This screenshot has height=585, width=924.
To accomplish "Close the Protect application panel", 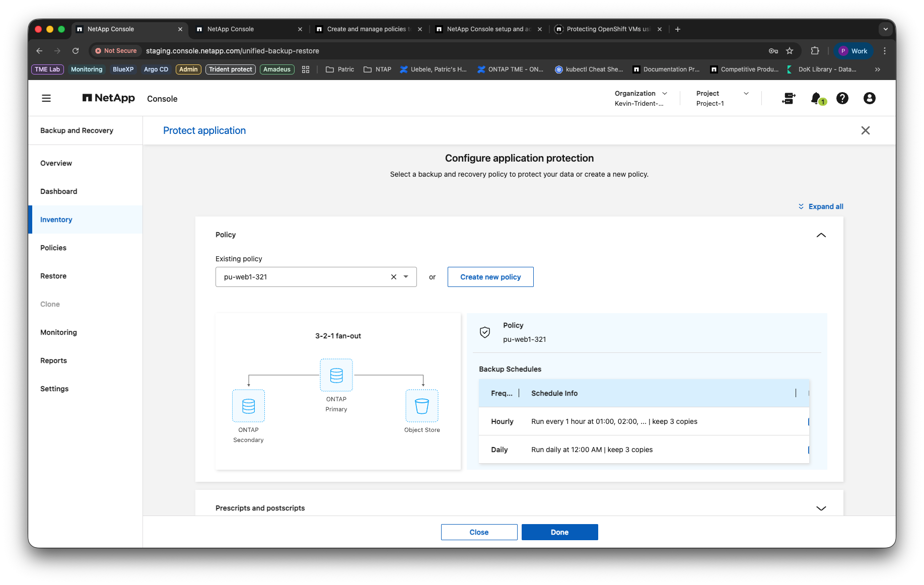I will [x=866, y=130].
